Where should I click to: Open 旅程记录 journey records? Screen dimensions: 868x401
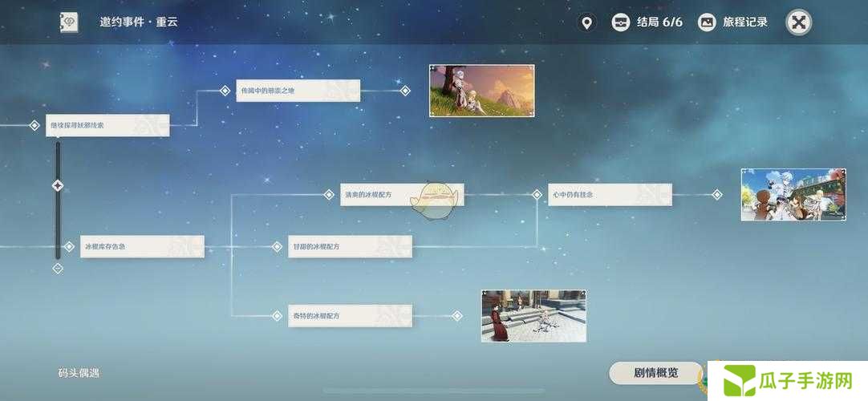click(x=733, y=22)
